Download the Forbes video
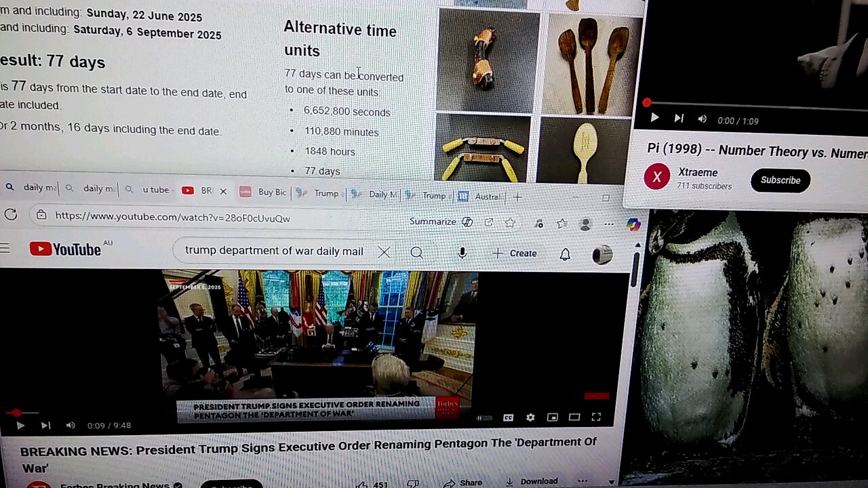 pyautogui.click(x=532, y=482)
